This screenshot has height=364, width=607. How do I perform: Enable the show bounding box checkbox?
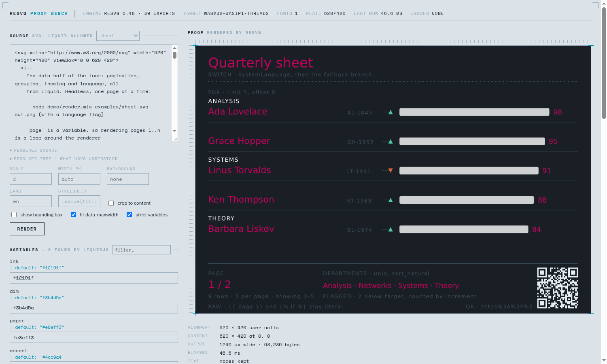[14, 215]
